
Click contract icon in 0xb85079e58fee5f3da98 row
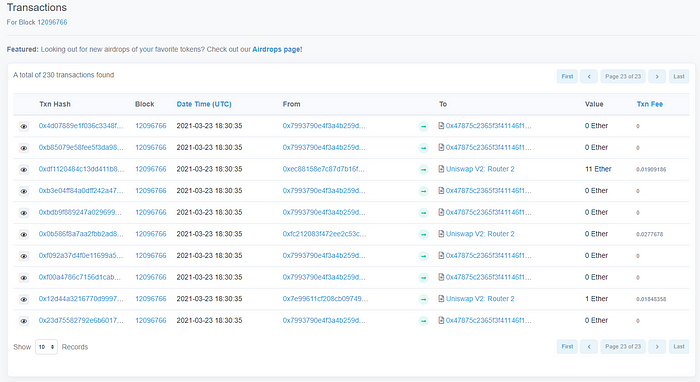(x=441, y=147)
